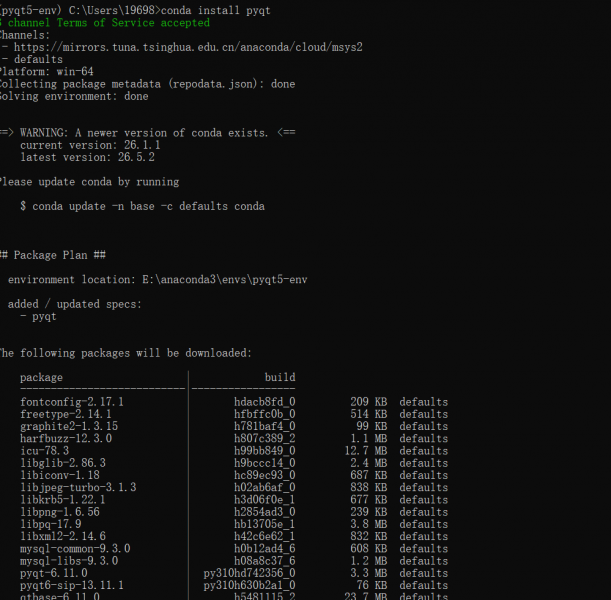Viewport: 611px width, 600px height.
Task: Click the pyqt6-sip-13.11.1 package entry
Action: [x=72, y=585]
